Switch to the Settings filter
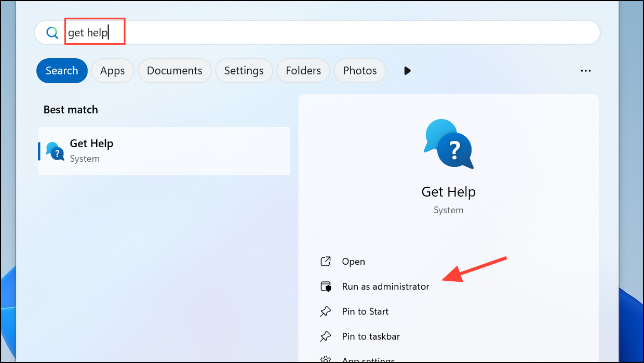 tap(244, 71)
